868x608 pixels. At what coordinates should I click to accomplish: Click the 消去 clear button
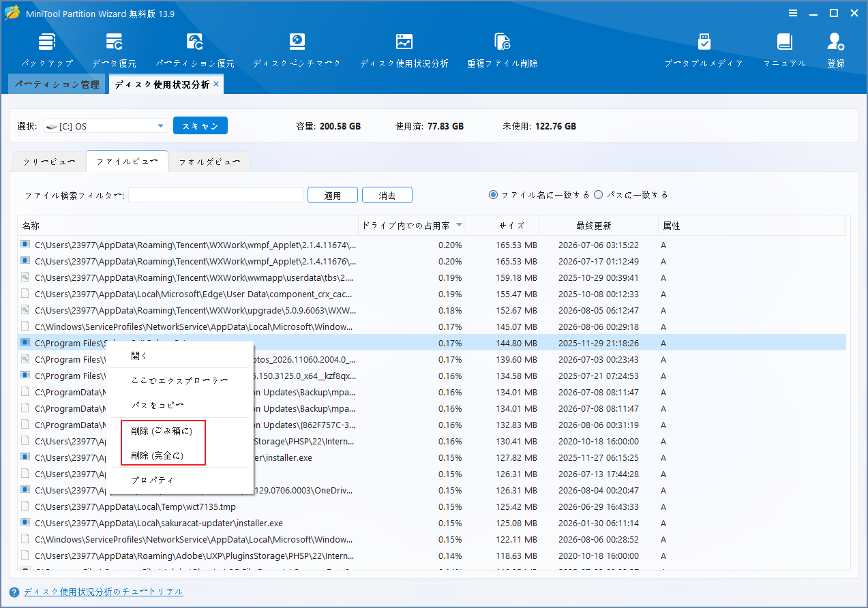(x=387, y=195)
